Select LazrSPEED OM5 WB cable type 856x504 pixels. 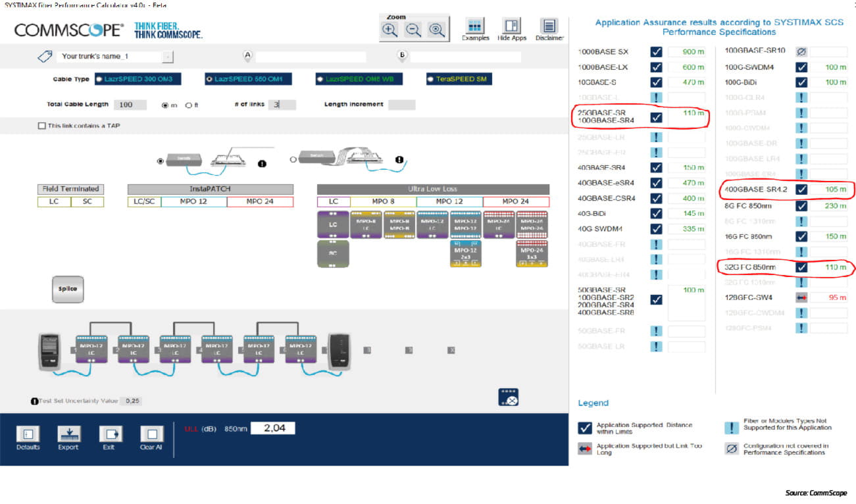pyautogui.click(x=359, y=79)
